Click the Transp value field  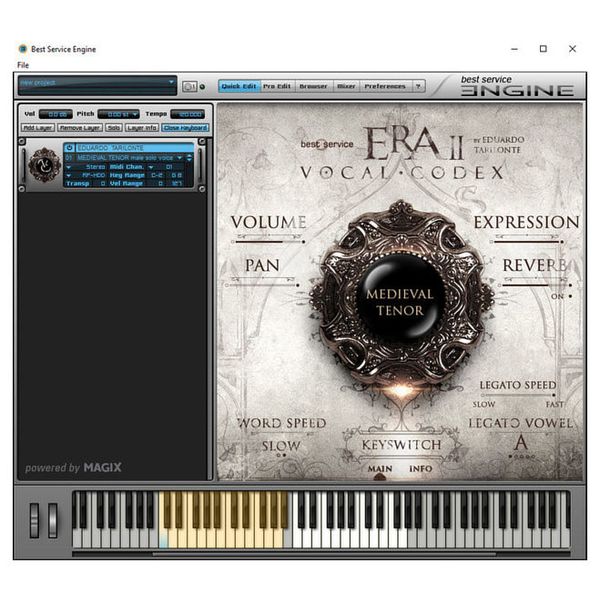click(102, 184)
